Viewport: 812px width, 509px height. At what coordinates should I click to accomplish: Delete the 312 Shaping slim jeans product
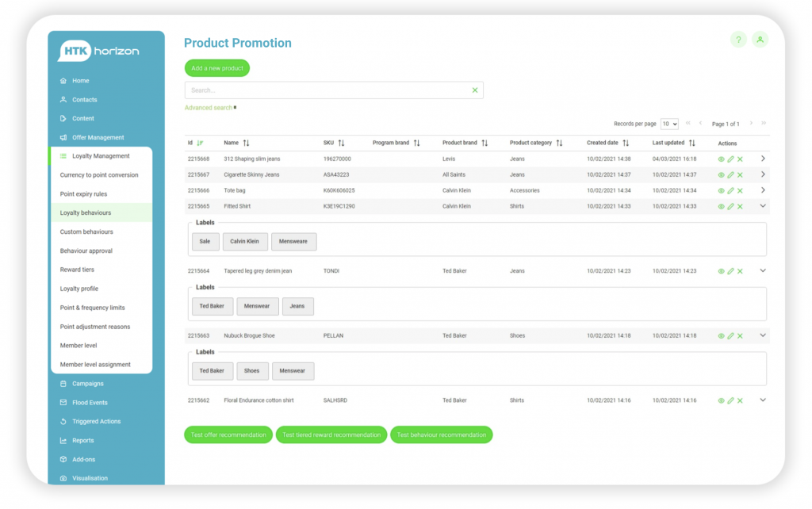click(740, 159)
